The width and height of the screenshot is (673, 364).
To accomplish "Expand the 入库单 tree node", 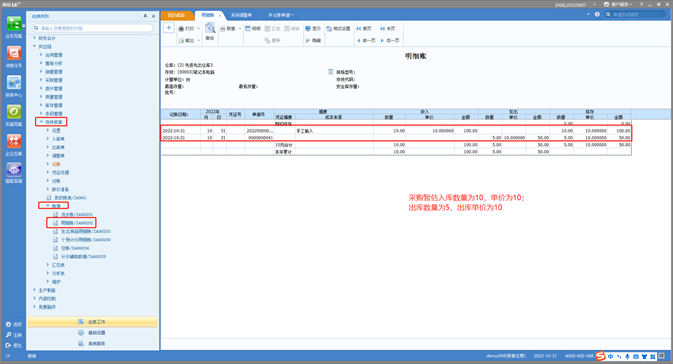I will pyautogui.click(x=48, y=139).
